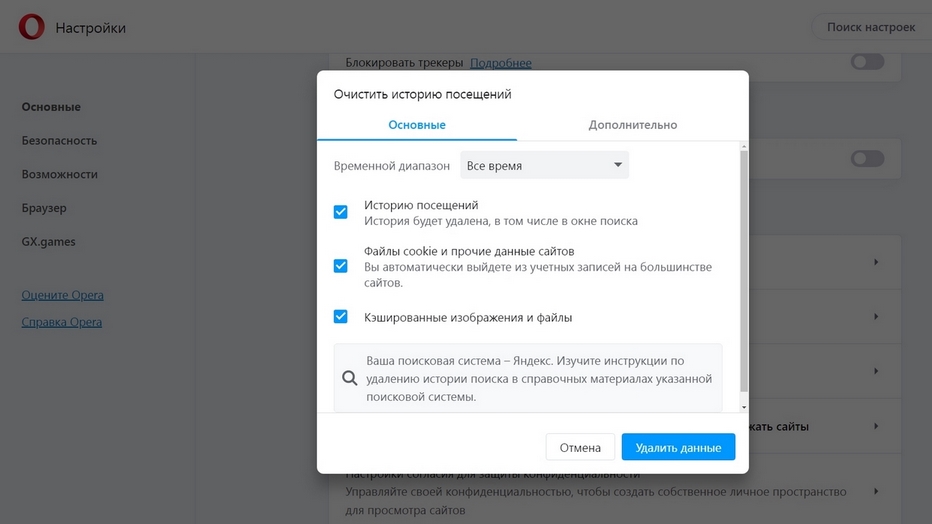This screenshot has height=524, width=932.
Task: Go to Безопасность settings section
Action: click(60, 141)
